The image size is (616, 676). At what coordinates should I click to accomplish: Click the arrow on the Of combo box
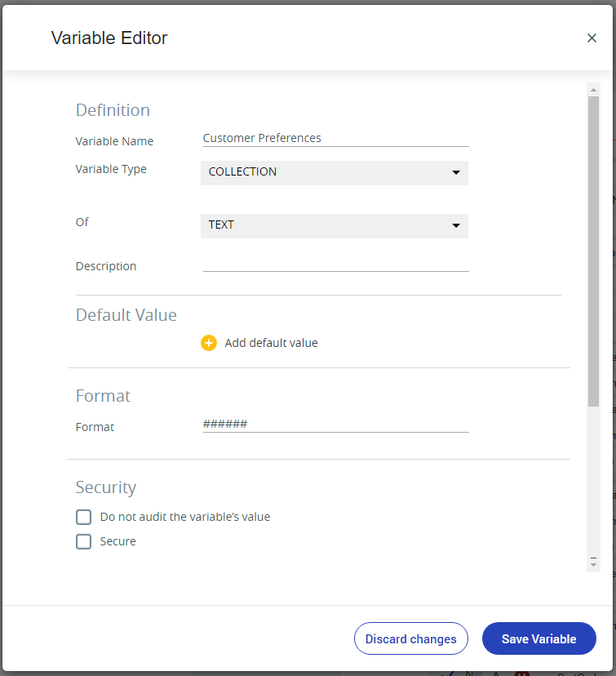pos(456,225)
